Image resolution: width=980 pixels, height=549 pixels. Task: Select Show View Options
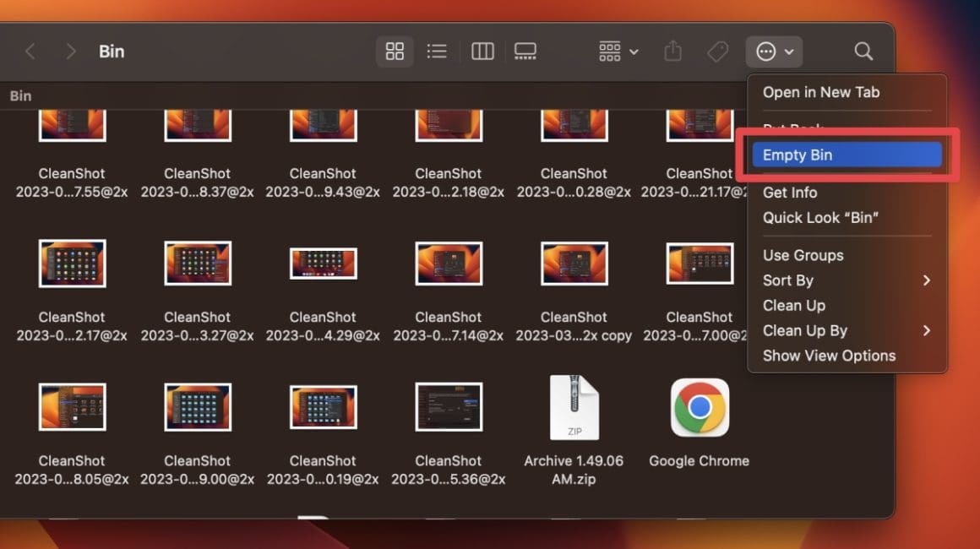pos(829,356)
